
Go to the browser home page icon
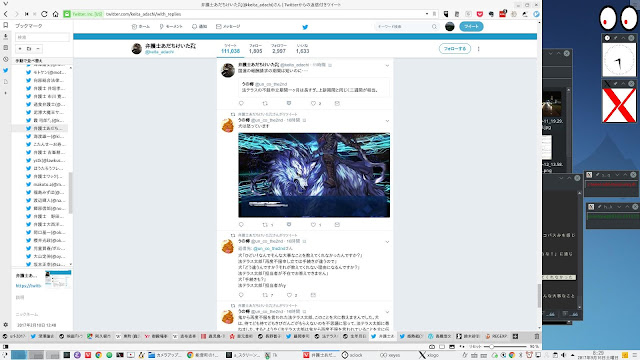[56, 14]
